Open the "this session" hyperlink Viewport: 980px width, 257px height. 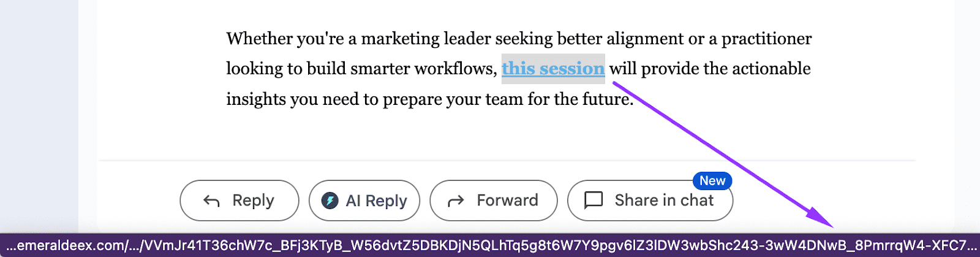(x=553, y=69)
